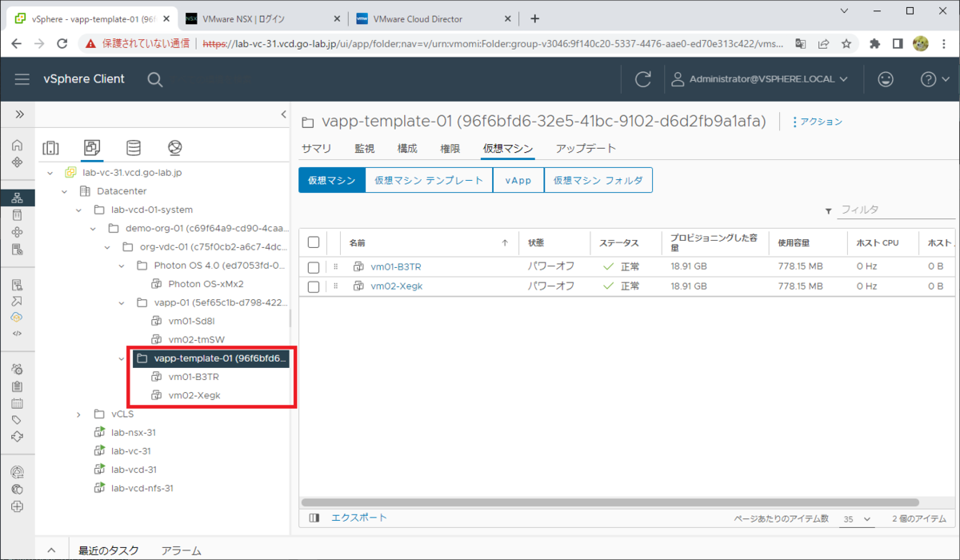Open the 権限 tab

[x=450, y=148]
